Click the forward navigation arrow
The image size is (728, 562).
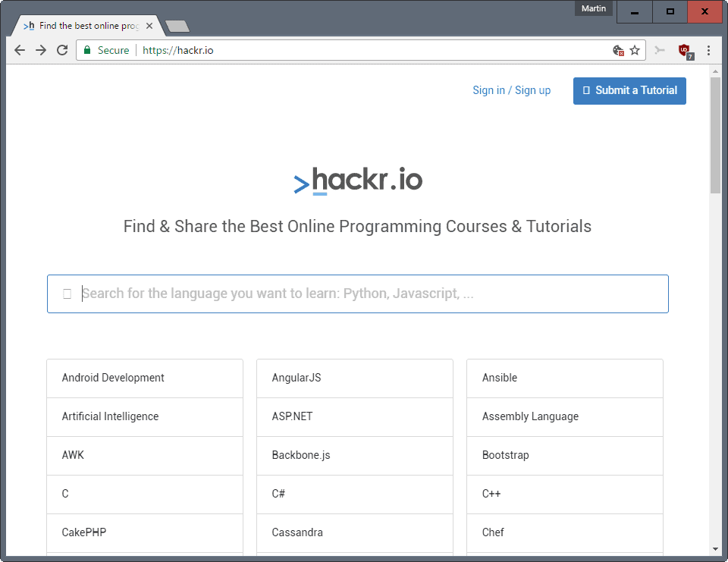tap(40, 50)
